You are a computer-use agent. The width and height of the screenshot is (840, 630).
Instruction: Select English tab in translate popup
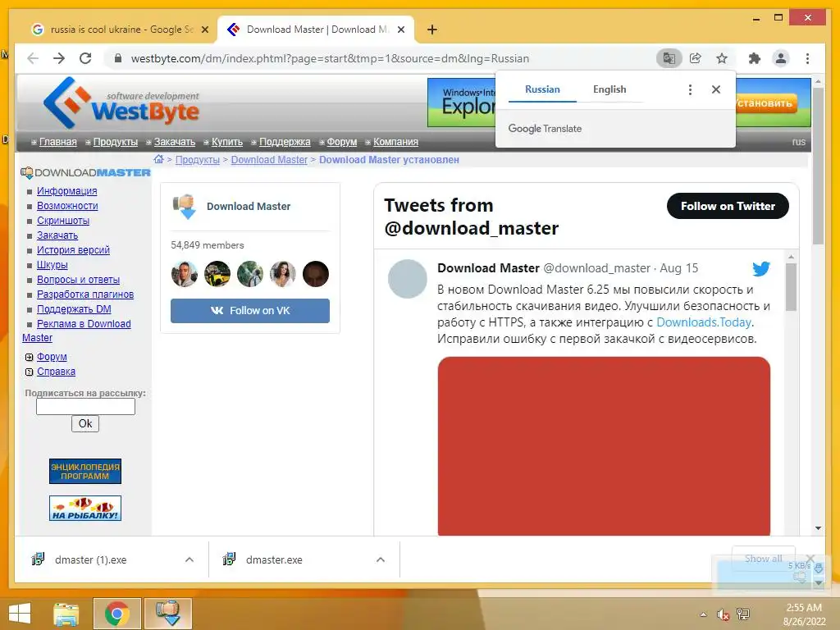point(609,89)
